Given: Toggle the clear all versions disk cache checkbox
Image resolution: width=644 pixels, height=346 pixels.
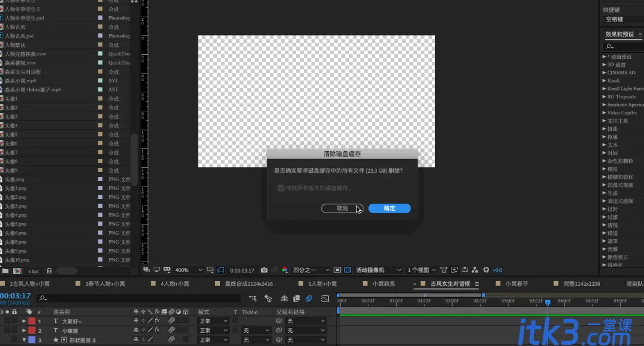Looking at the screenshot, I should click(281, 188).
